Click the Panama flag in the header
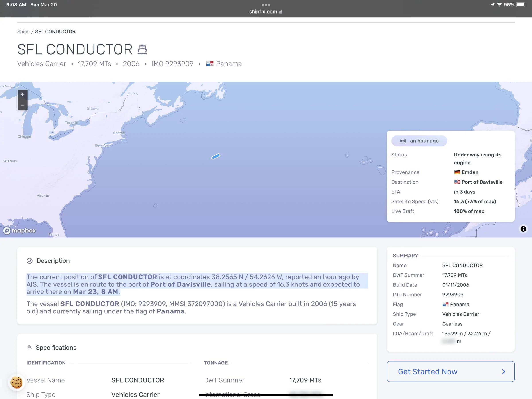 [210, 64]
